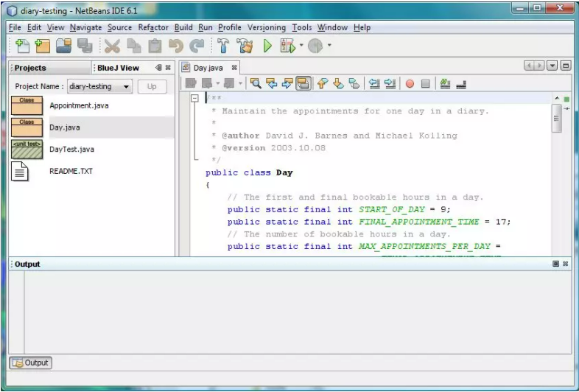
Task: Click the Cut scissors icon
Action: pyautogui.click(x=112, y=46)
